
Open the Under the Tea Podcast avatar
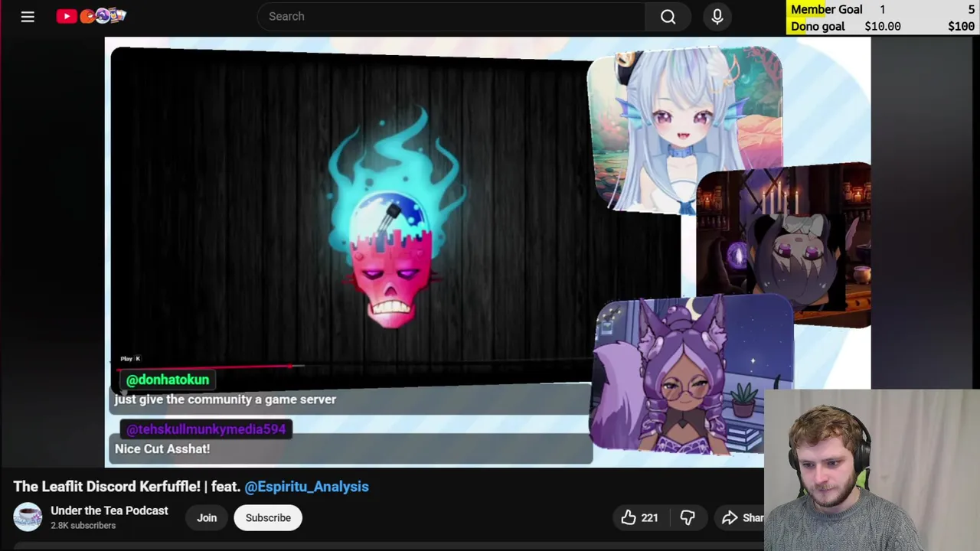point(28,517)
